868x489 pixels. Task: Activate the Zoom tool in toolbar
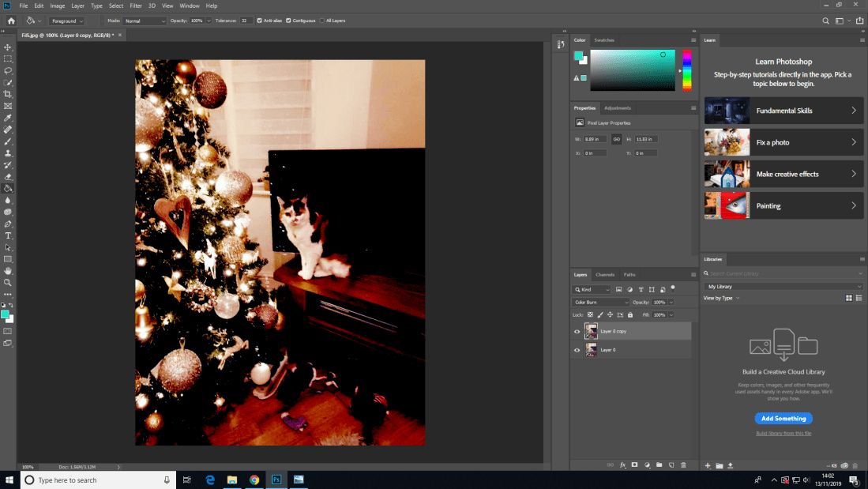click(8, 282)
